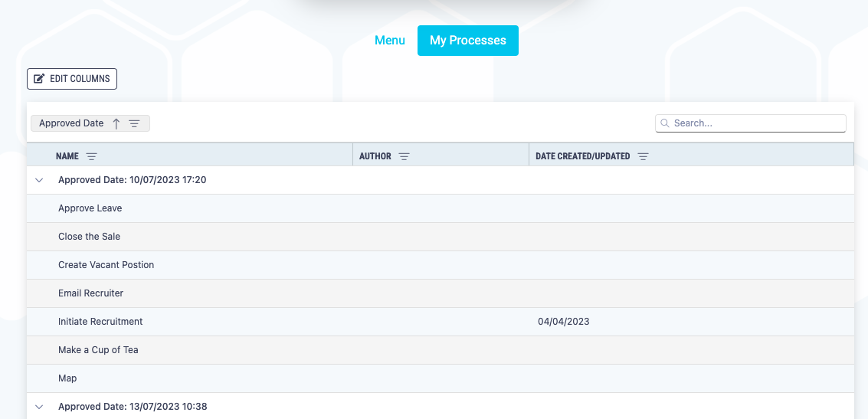Image resolution: width=868 pixels, height=419 pixels.
Task: Open the Map process row
Action: (440, 378)
